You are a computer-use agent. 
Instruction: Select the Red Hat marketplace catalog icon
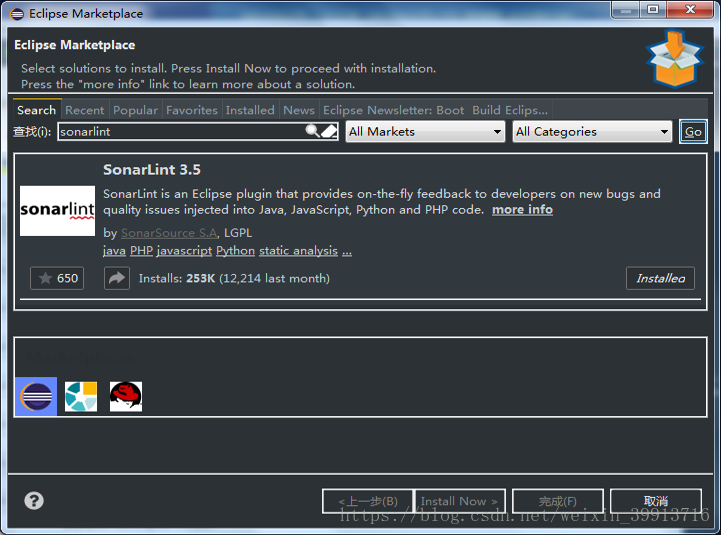click(x=126, y=396)
